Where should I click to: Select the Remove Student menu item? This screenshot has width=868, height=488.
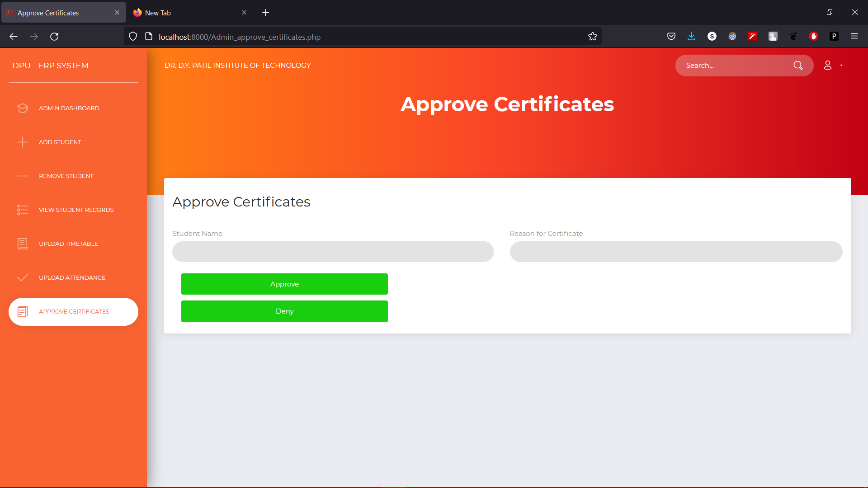point(66,176)
